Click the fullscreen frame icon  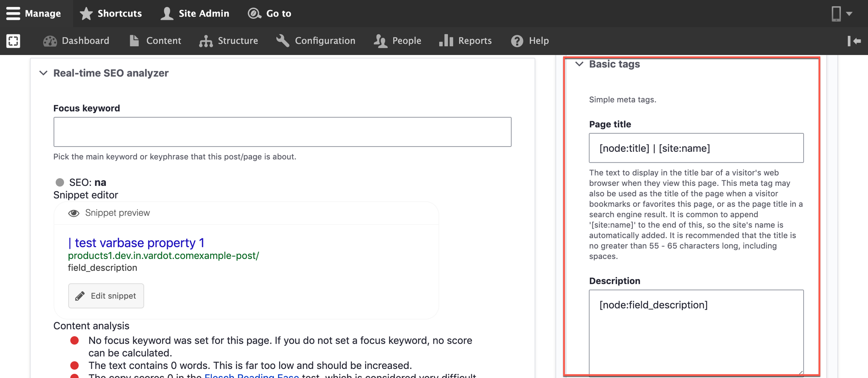pyautogui.click(x=13, y=41)
